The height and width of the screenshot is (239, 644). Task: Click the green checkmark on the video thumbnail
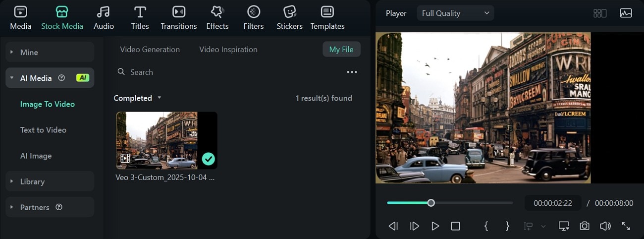tap(209, 159)
